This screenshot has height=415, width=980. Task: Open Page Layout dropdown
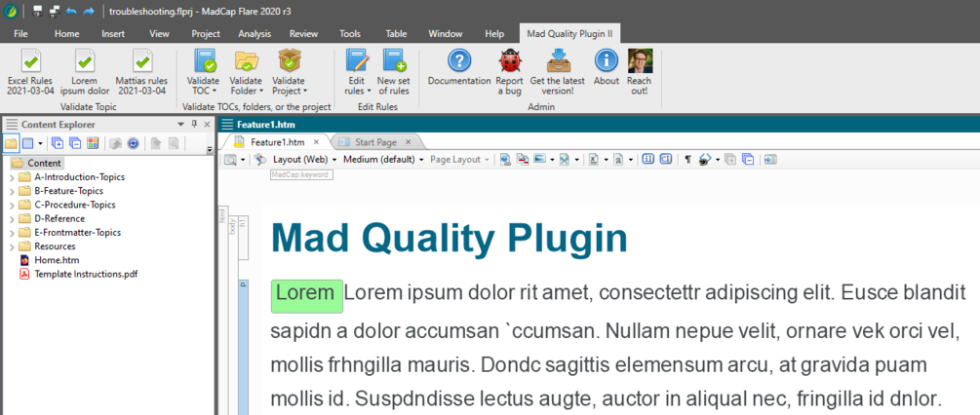(459, 160)
